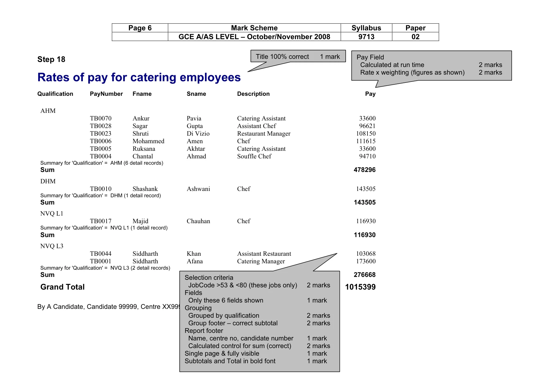Image resolution: width=555 pixels, height=392 pixels.
Task: Click the 'Grand Total' label
Action: tap(62, 287)
